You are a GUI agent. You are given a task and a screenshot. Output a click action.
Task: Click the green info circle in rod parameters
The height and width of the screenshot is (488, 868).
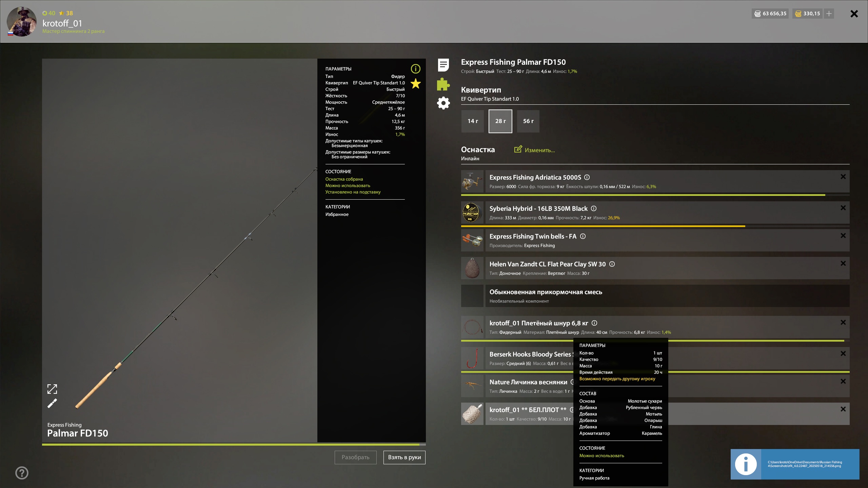(416, 69)
